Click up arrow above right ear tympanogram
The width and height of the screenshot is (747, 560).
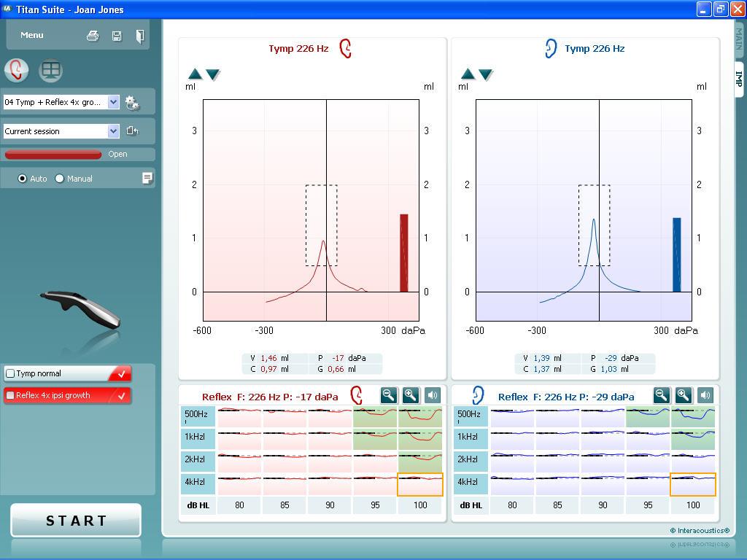point(196,74)
